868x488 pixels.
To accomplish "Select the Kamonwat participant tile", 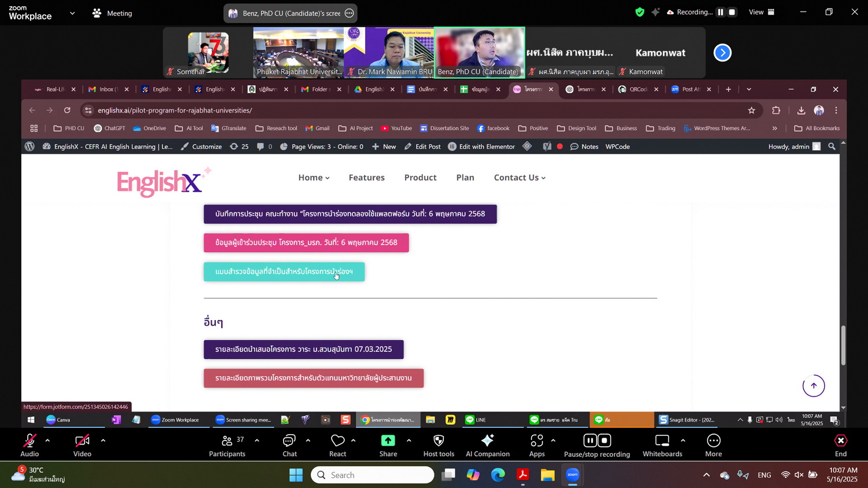I will pos(660,52).
